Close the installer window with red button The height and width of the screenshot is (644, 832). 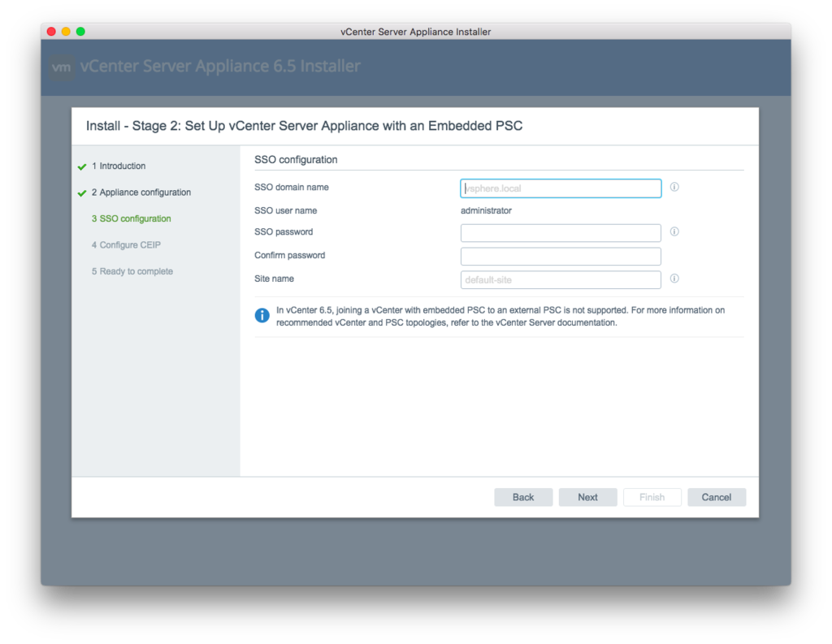tap(51, 32)
